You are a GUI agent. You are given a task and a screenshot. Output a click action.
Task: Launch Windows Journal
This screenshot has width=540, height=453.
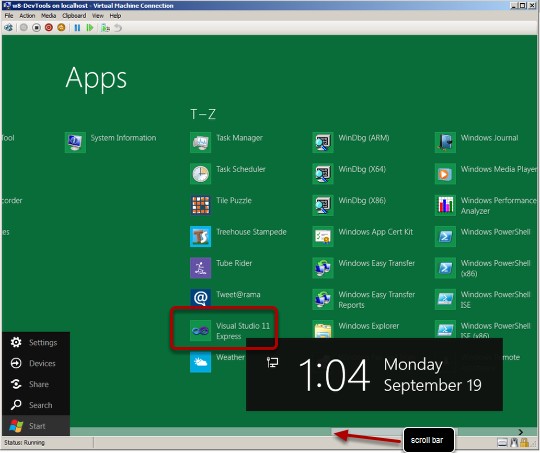click(477, 142)
